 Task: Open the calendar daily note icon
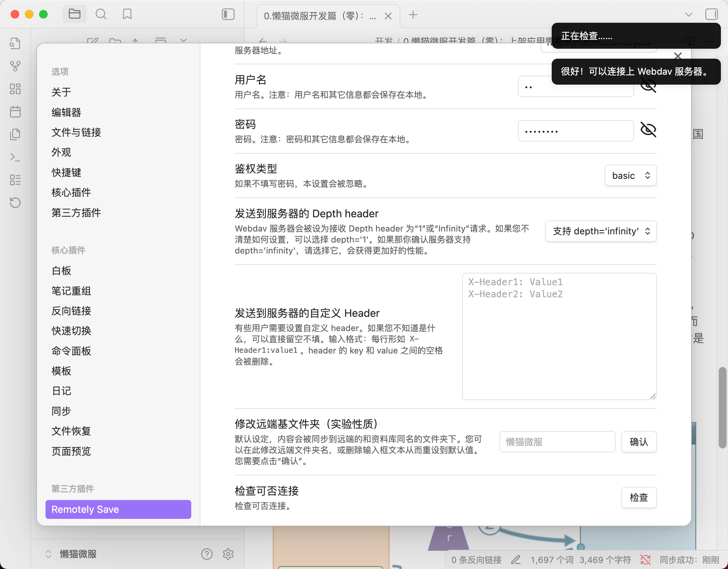15,112
